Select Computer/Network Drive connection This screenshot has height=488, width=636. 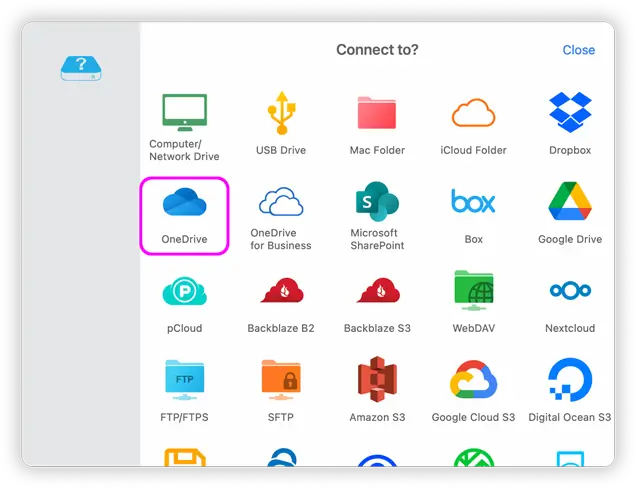pyautogui.click(x=184, y=114)
